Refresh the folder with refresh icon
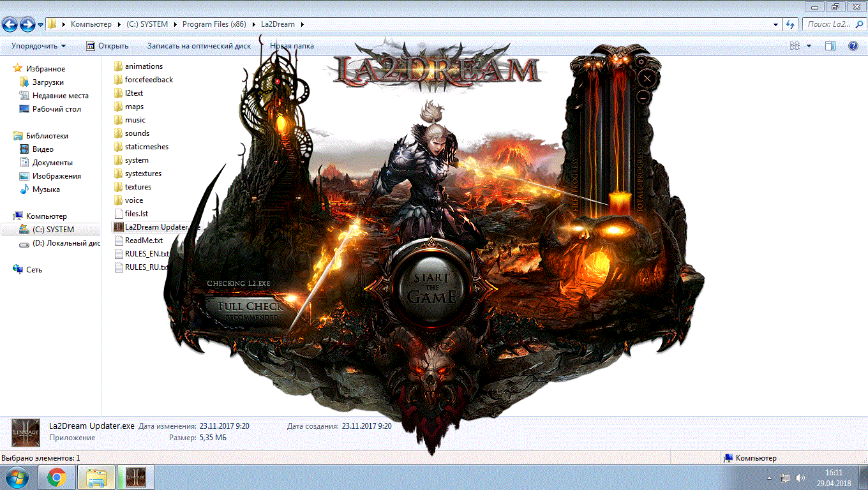The image size is (868, 490). (x=790, y=24)
